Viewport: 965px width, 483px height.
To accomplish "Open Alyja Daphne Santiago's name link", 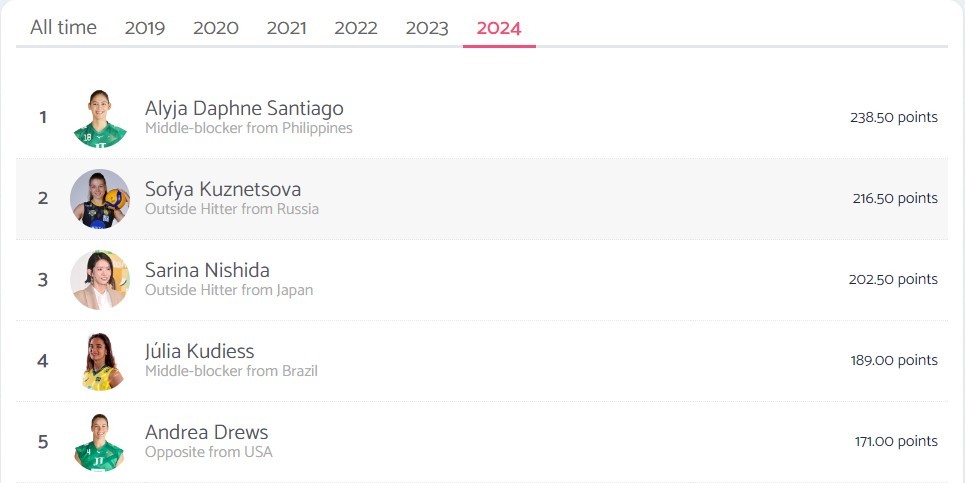I will coord(244,108).
